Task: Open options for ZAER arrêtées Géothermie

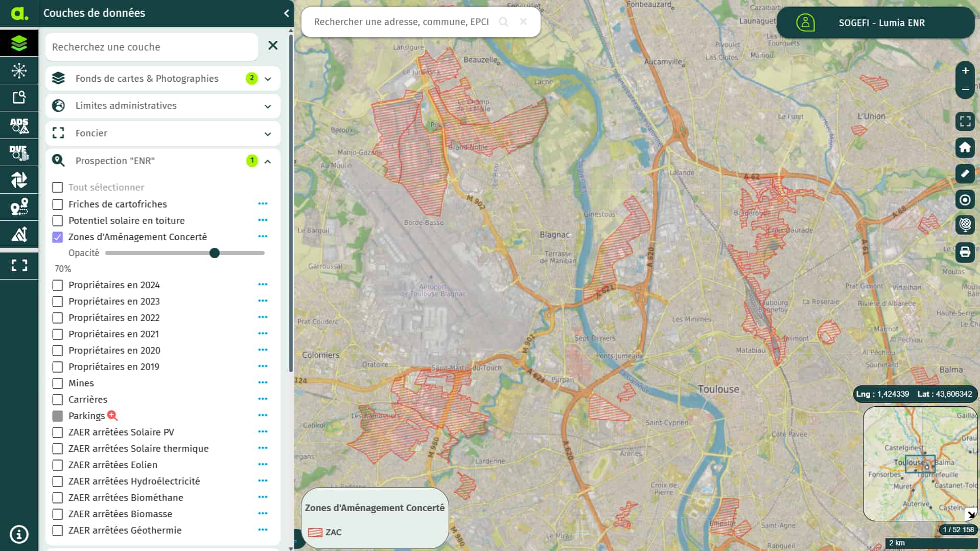Action: click(x=263, y=530)
